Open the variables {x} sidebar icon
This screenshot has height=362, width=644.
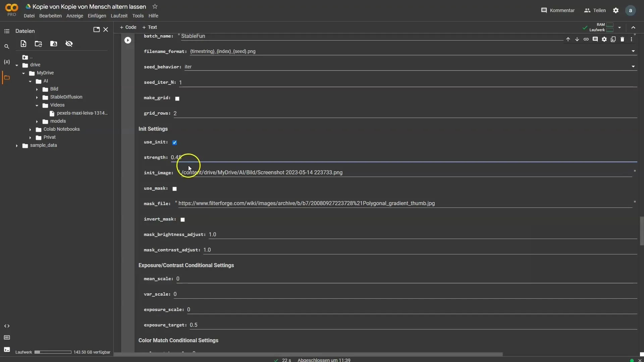click(x=7, y=62)
